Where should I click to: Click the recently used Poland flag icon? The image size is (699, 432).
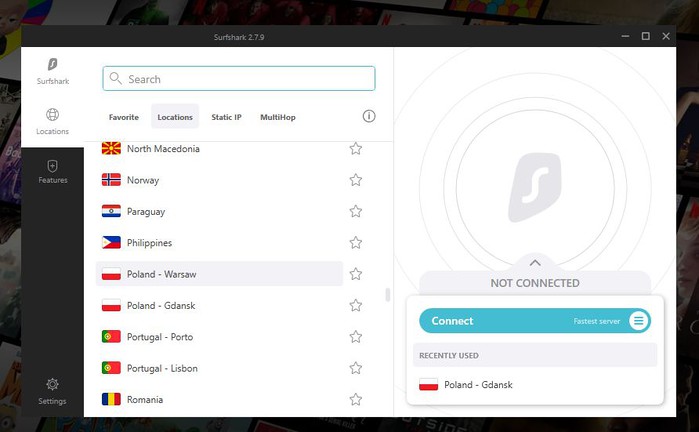coord(428,384)
